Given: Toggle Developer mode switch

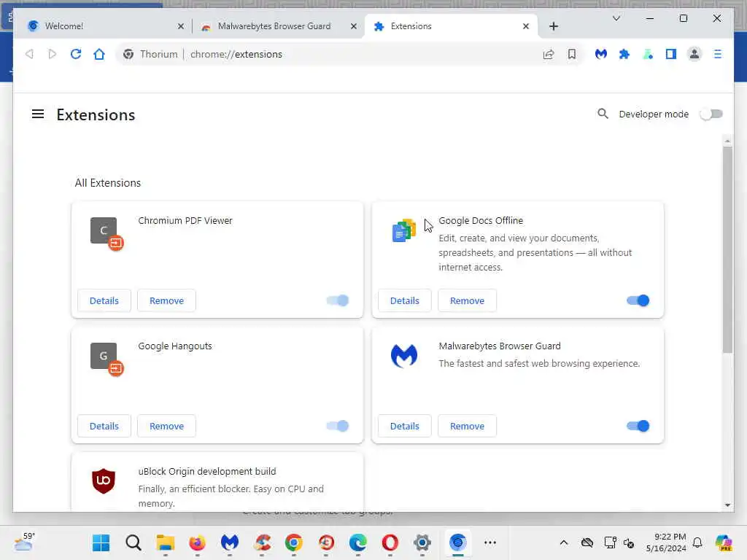Looking at the screenshot, I should [711, 114].
